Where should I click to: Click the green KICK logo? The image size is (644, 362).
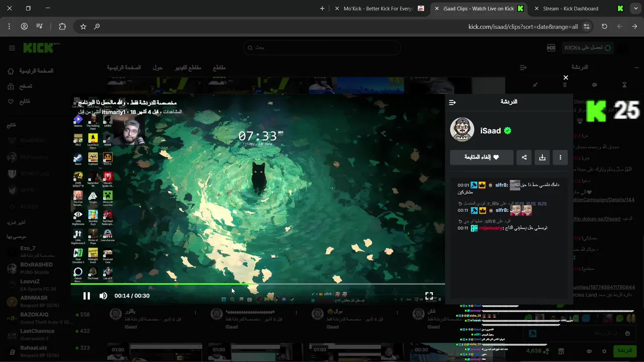38,48
